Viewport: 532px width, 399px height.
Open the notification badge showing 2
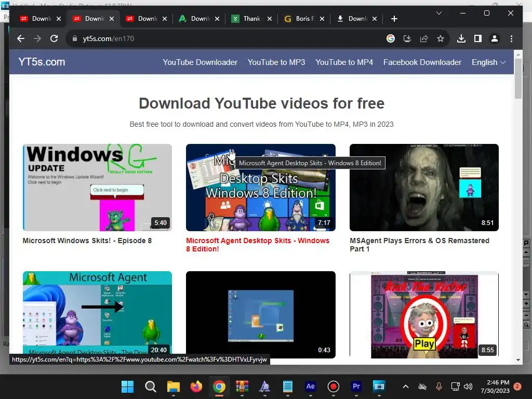click(517, 387)
